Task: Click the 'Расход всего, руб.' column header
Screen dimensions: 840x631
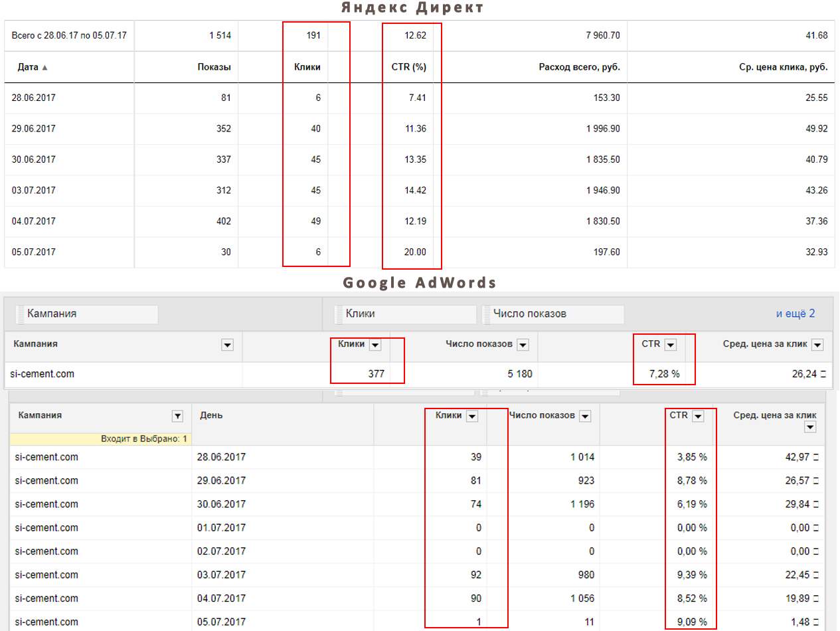Action: (579, 67)
